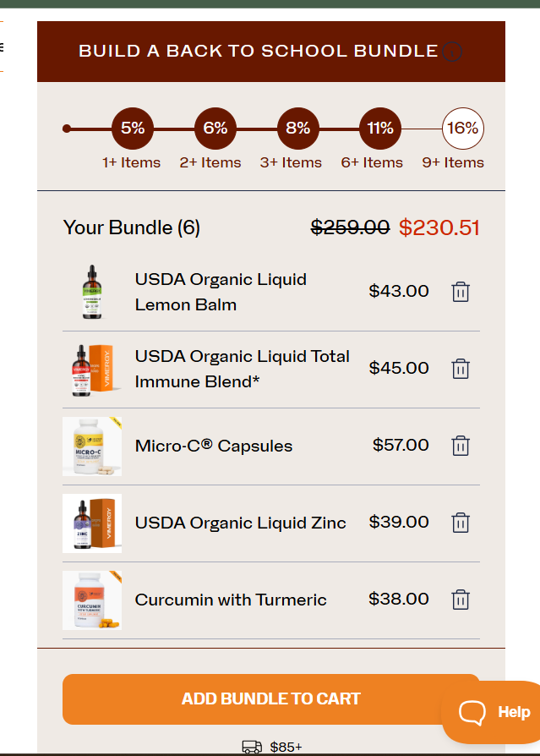Delete Curcumin with Turmeric using trash icon
540x756 pixels.
(461, 600)
